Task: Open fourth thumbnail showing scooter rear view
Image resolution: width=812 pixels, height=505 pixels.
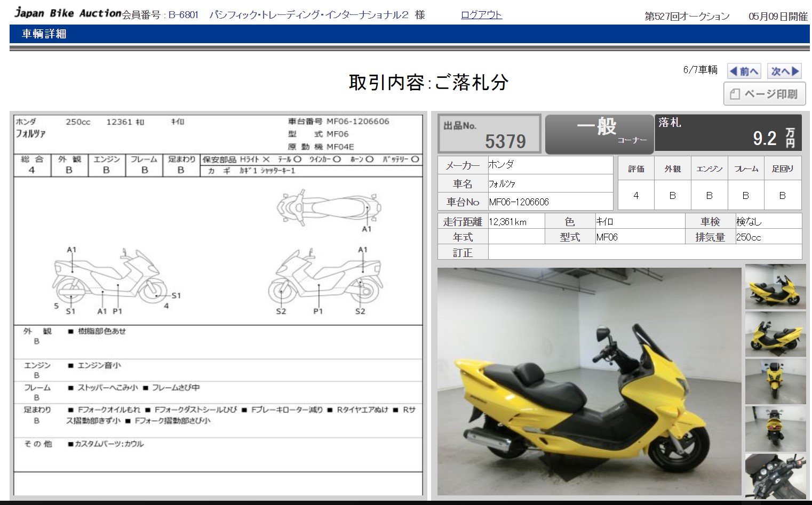Action: pyautogui.click(x=775, y=428)
